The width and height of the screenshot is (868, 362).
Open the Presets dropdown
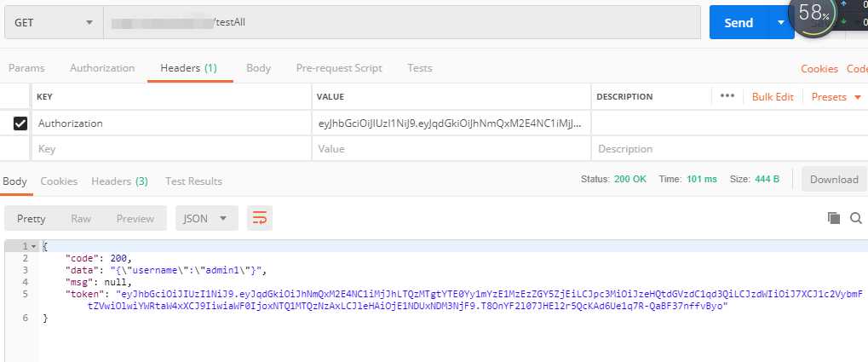click(836, 97)
